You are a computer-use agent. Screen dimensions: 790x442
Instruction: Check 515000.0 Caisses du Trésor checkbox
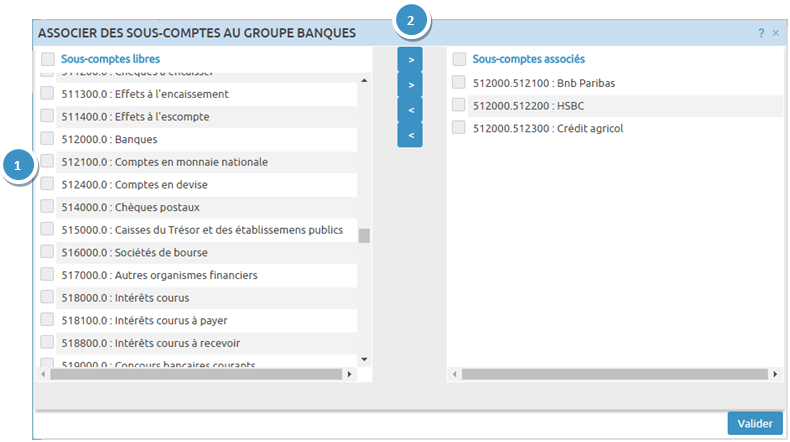[x=47, y=229]
